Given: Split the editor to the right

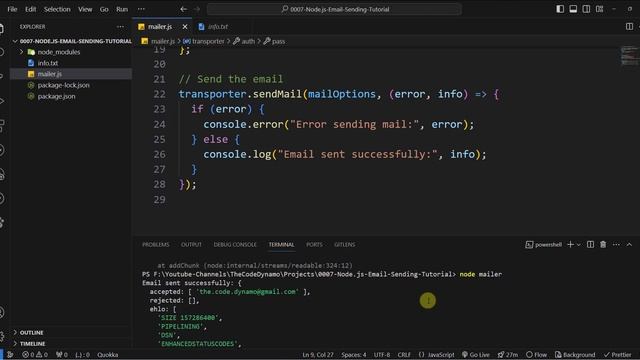Looking at the screenshot, I should (x=629, y=27).
